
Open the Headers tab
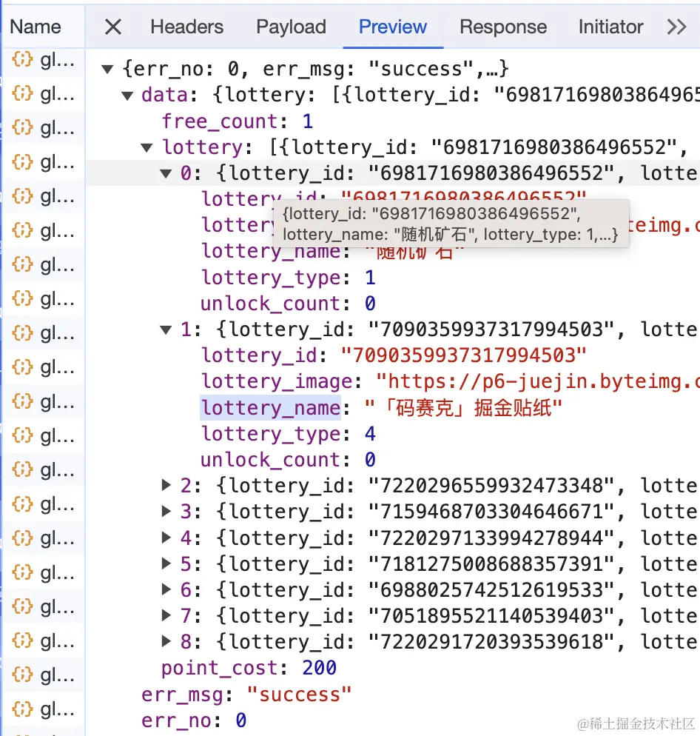click(186, 27)
